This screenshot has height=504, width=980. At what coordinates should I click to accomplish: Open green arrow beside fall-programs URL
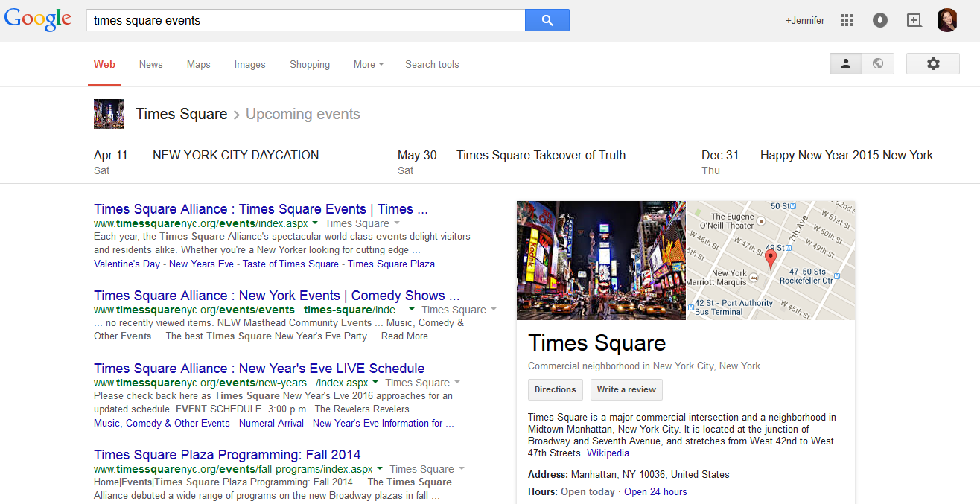[x=380, y=469]
